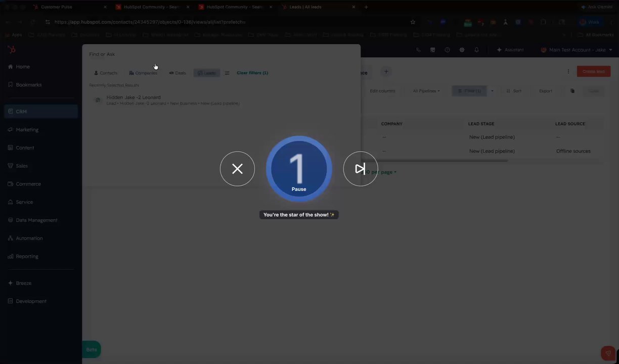619x364 pixels.
Task: Skip the countdown with the skip button
Action: coord(361,169)
